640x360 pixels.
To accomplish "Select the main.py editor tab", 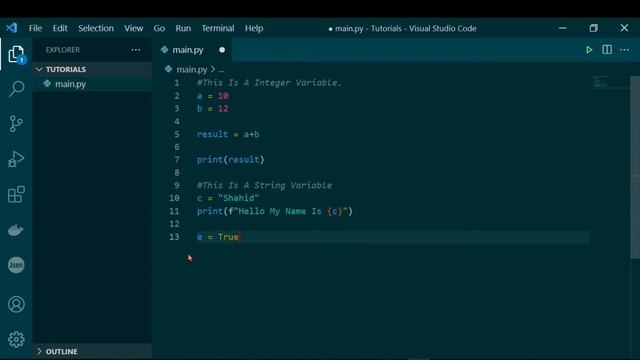I will pyautogui.click(x=192, y=50).
